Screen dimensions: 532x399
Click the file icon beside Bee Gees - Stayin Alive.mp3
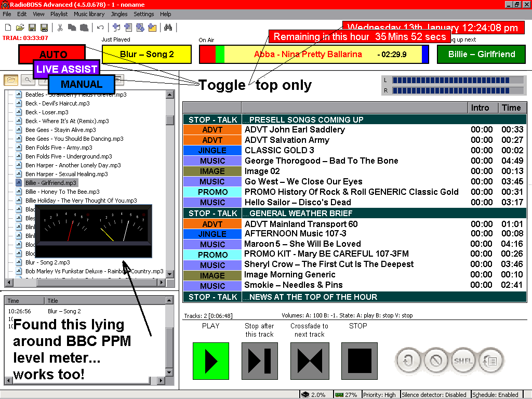[19, 130]
